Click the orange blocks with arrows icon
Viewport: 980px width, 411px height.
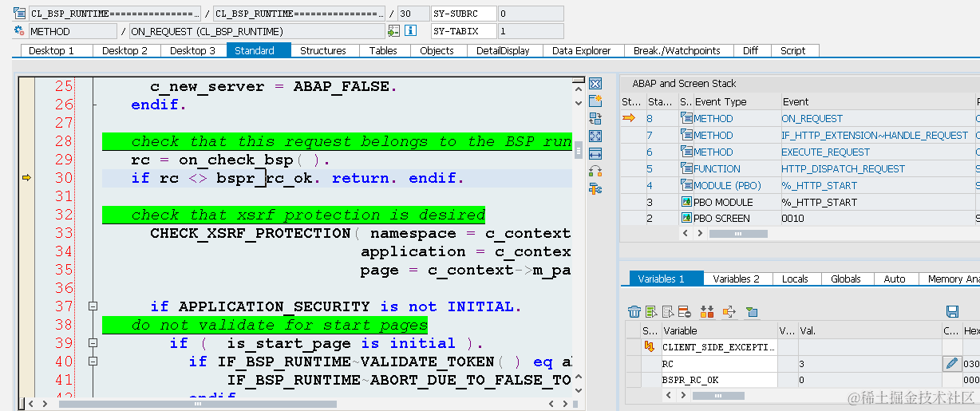coord(706,311)
